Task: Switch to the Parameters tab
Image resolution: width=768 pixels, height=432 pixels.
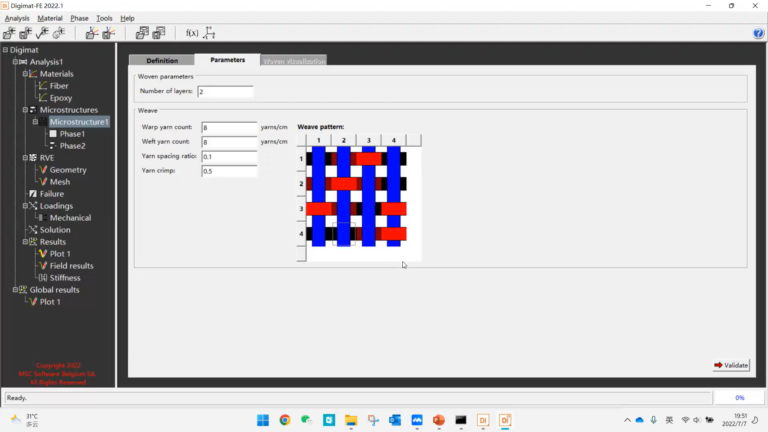Action: [x=228, y=60]
